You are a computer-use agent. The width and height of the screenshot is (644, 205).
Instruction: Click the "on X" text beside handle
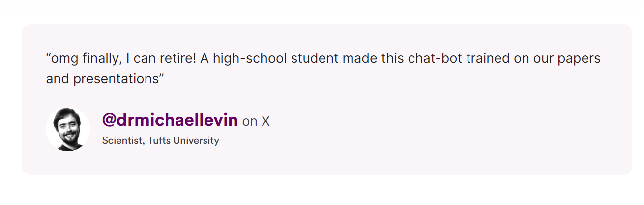pyautogui.click(x=256, y=121)
